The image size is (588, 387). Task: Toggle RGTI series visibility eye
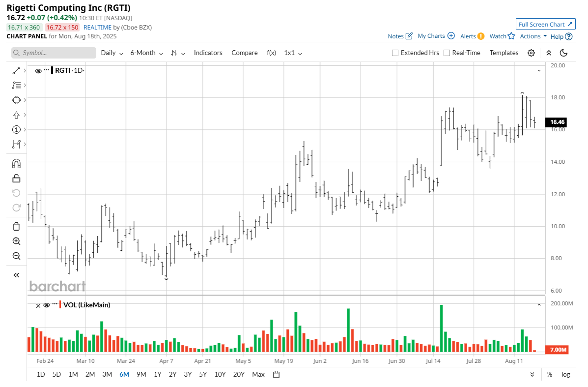(38, 71)
